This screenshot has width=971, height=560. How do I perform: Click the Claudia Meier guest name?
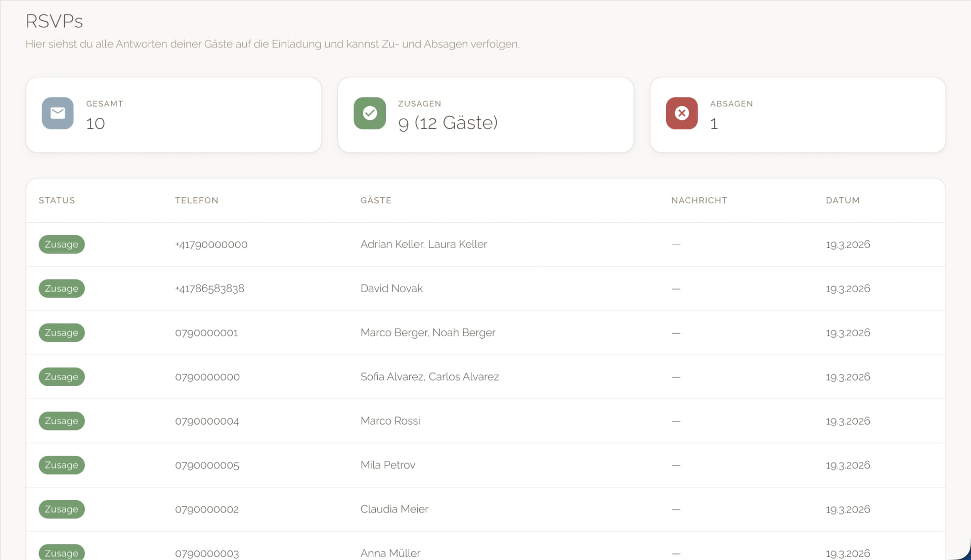pos(394,509)
